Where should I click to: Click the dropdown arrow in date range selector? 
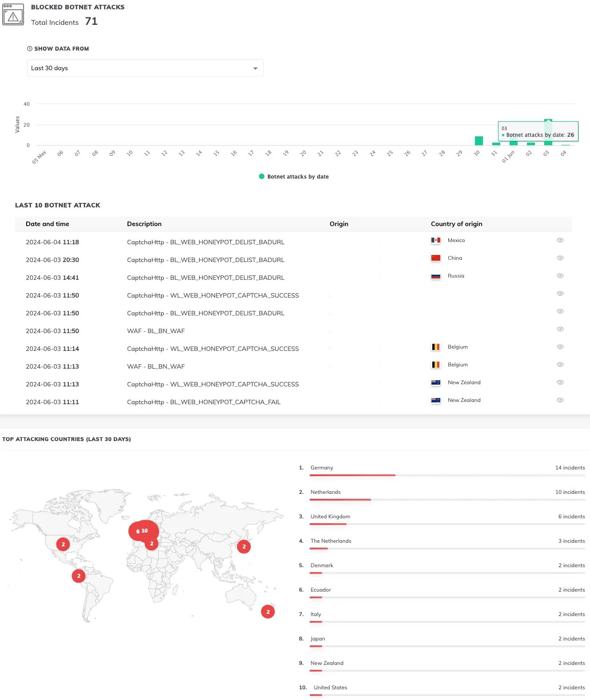point(255,68)
